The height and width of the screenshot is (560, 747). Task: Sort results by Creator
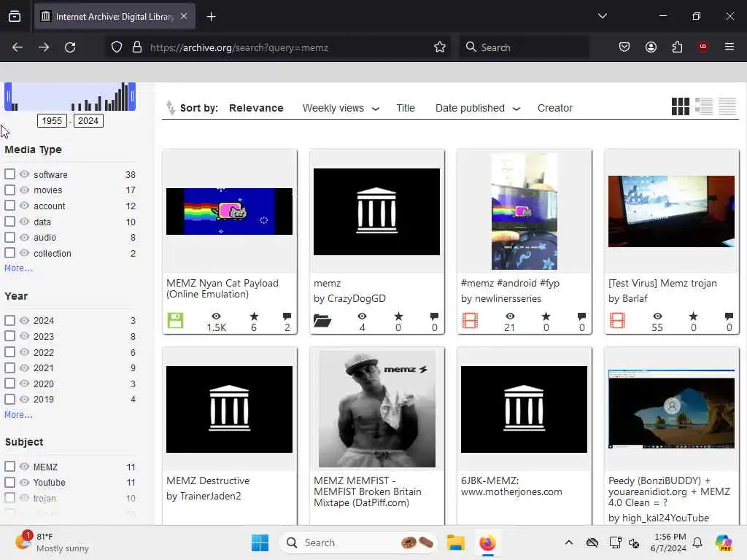point(555,108)
